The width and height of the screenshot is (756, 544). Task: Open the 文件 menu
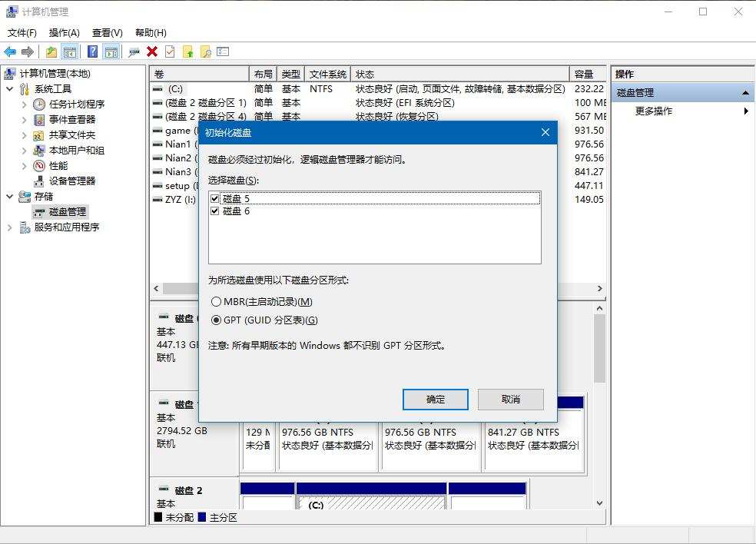pos(21,32)
